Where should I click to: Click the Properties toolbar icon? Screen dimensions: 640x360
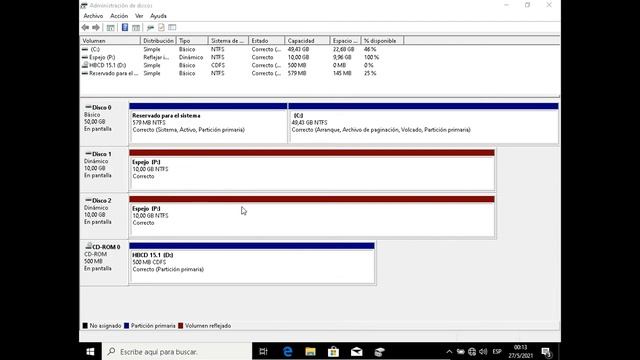(161, 27)
